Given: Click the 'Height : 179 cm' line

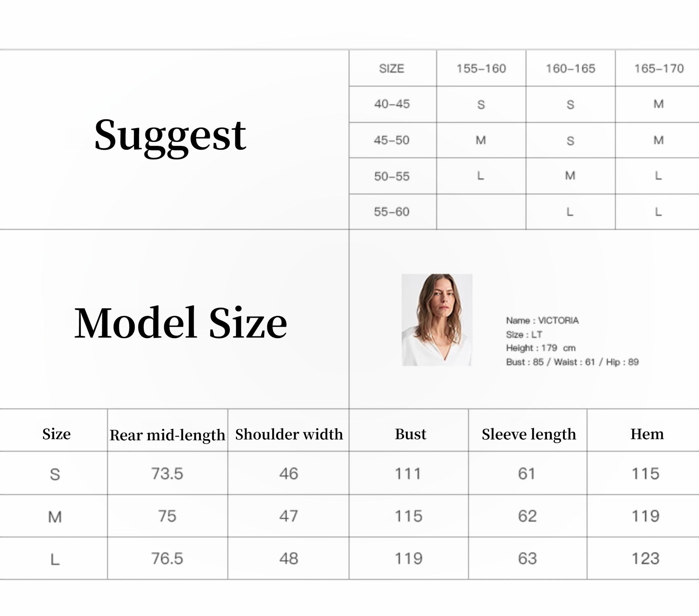Looking at the screenshot, I should click(541, 348).
